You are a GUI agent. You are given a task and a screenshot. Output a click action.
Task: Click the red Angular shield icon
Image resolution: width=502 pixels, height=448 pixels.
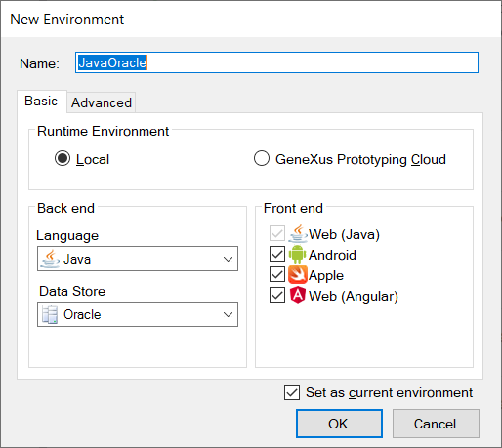click(298, 295)
